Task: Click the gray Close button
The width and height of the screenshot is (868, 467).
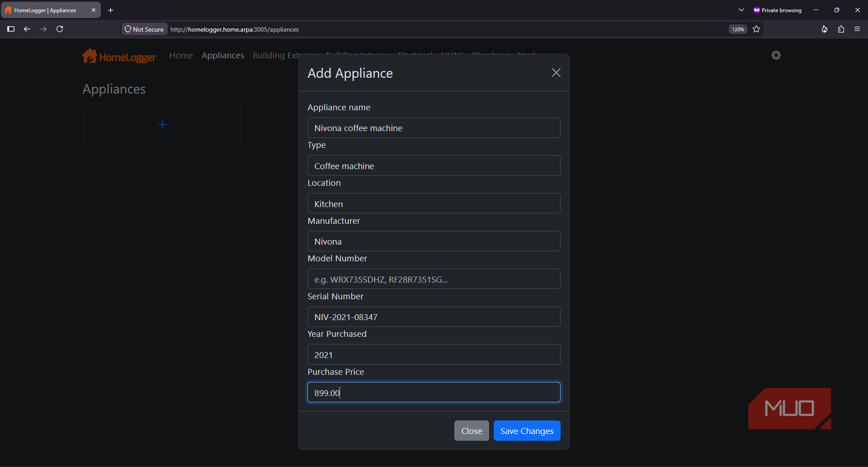Action: pos(472,431)
